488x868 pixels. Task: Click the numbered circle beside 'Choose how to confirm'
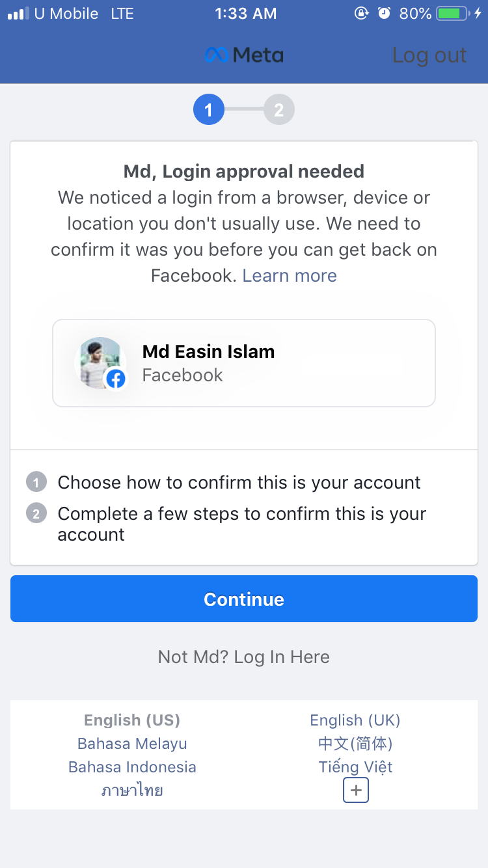point(36,481)
